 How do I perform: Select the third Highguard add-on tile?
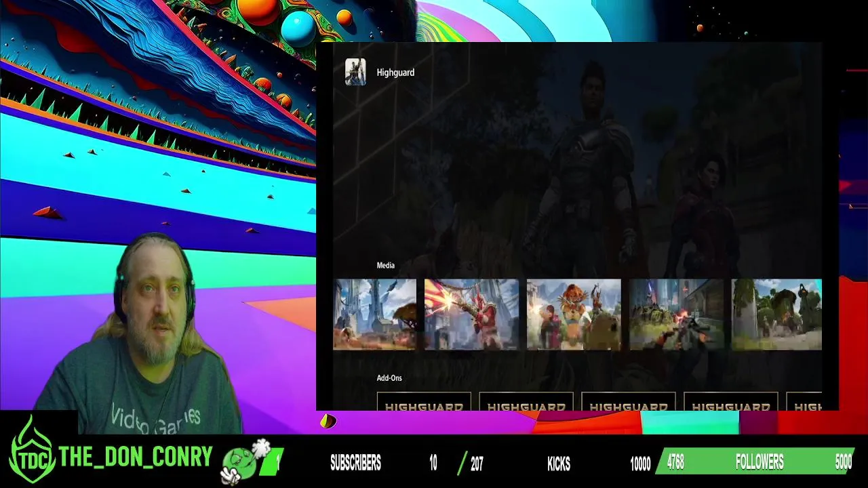click(x=629, y=402)
